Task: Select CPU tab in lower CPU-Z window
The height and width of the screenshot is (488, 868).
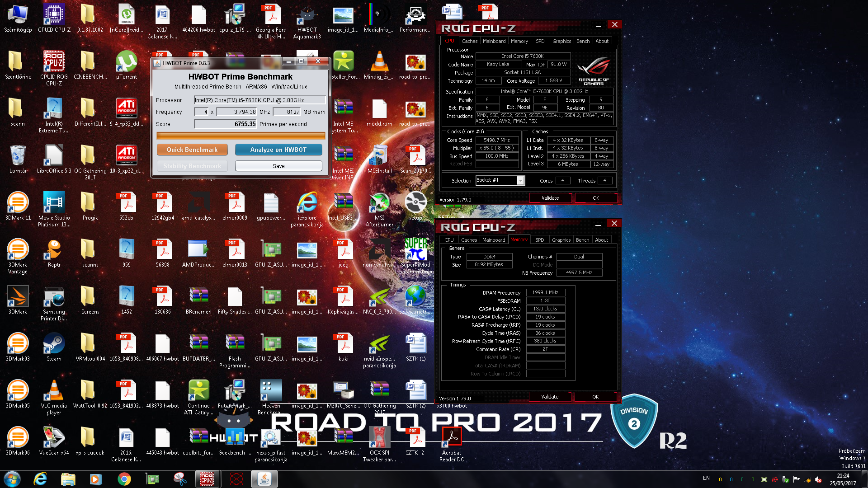Action: pyautogui.click(x=449, y=240)
